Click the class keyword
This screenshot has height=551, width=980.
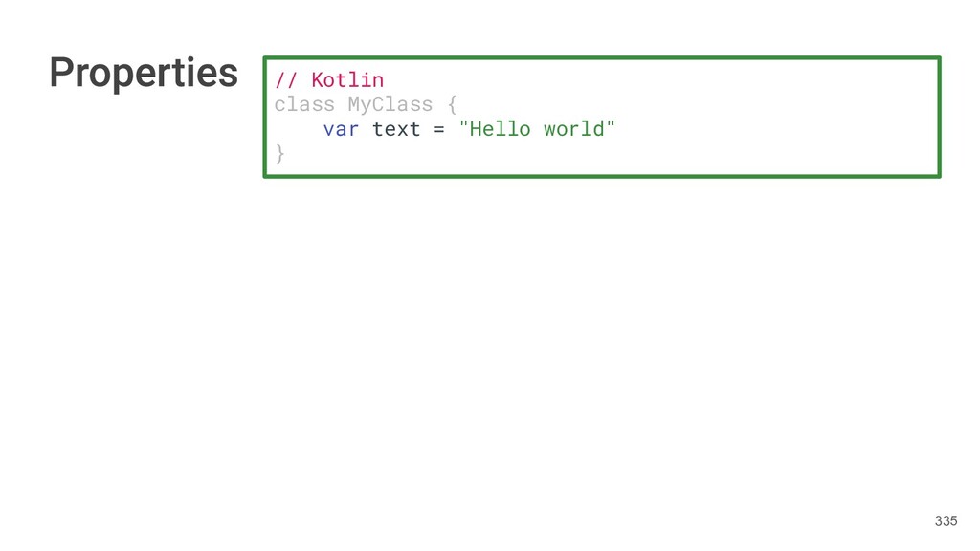tap(304, 103)
